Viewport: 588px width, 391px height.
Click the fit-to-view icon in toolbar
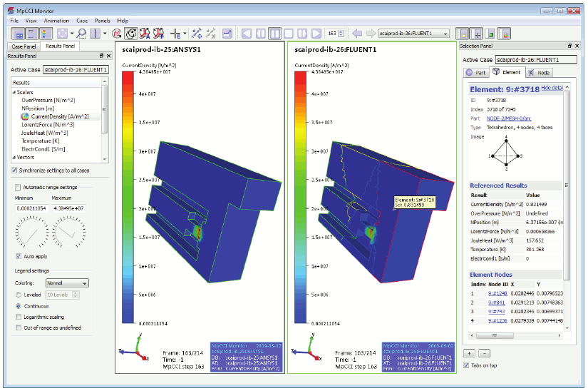[x=62, y=34]
